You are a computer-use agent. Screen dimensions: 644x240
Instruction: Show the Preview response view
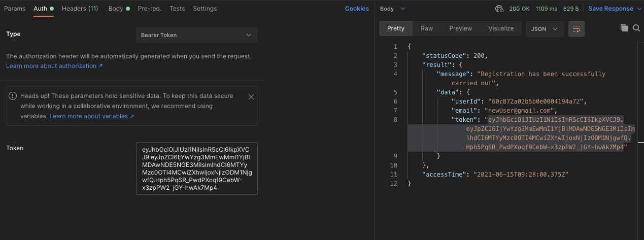click(x=461, y=28)
